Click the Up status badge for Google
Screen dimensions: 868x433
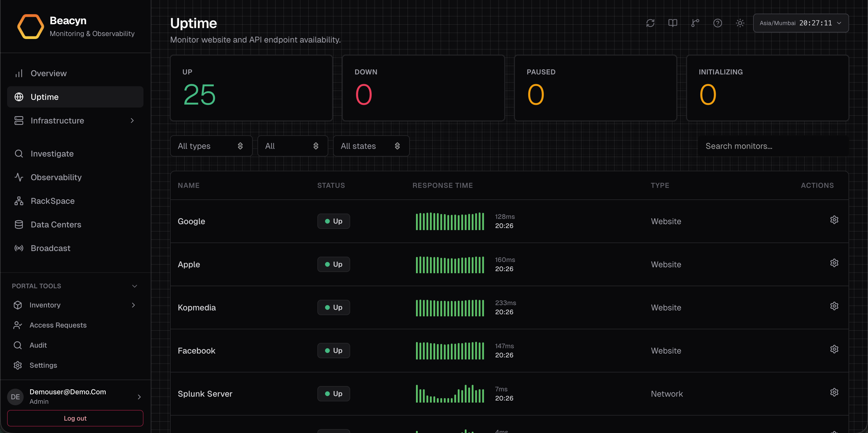334,221
